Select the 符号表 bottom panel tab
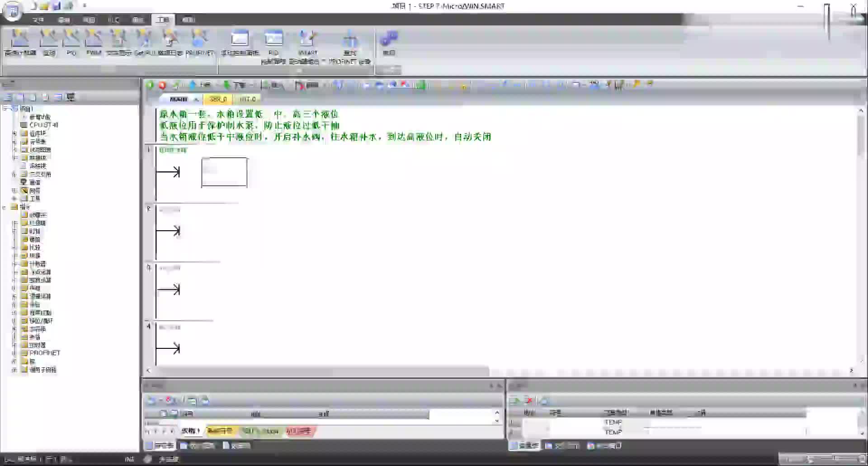Viewport: 868px width, 466px height. click(x=160, y=446)
